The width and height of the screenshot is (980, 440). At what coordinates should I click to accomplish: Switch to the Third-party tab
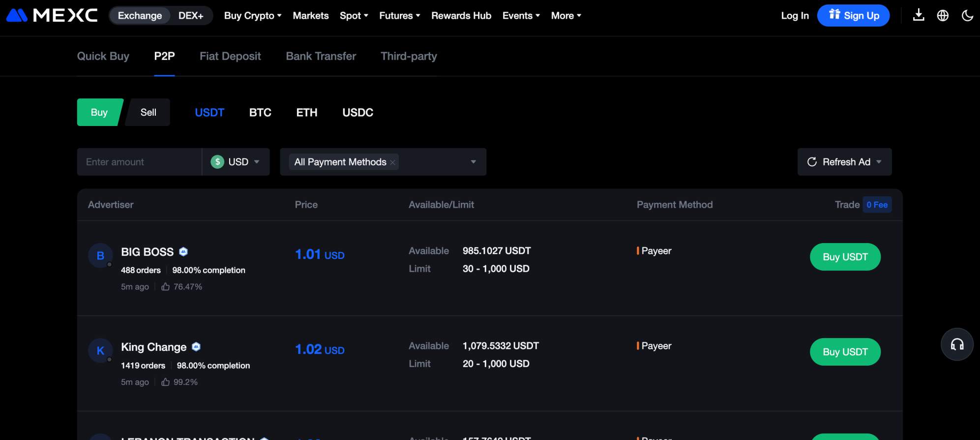click(x=409, y=56)
